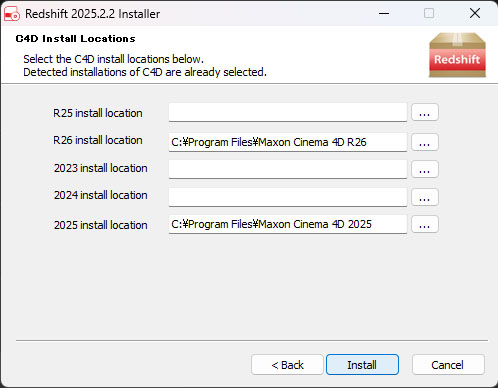
Task: Click the 'R25 install location' label
Action: pos(98,113)
